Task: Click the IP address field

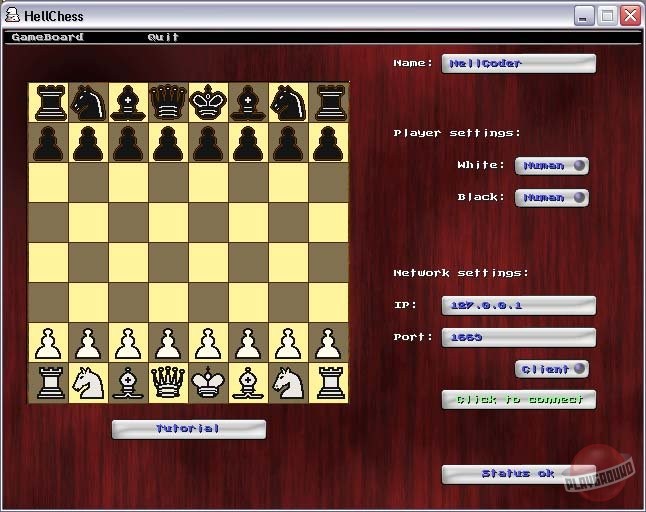Action: tap(518, 305)
